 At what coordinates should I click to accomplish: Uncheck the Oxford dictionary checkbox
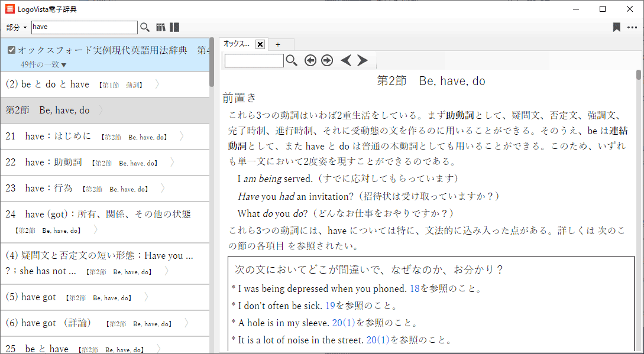pos(11,50)
